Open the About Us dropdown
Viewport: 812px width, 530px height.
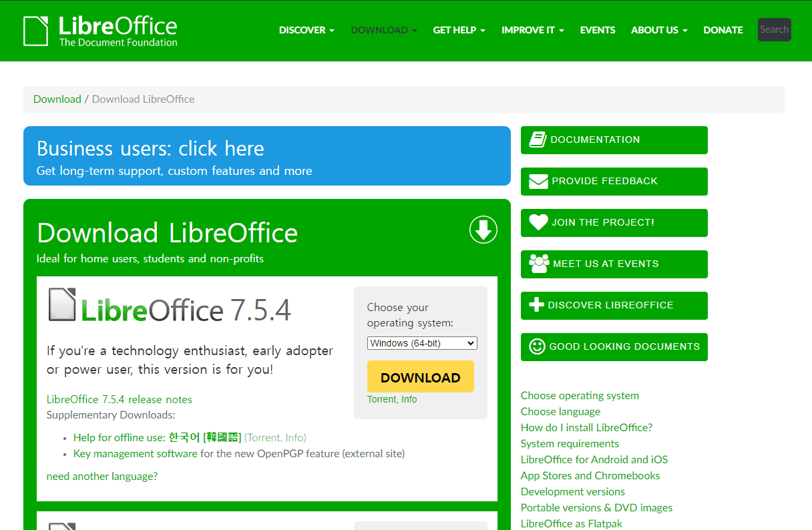[x=659, y=30]
